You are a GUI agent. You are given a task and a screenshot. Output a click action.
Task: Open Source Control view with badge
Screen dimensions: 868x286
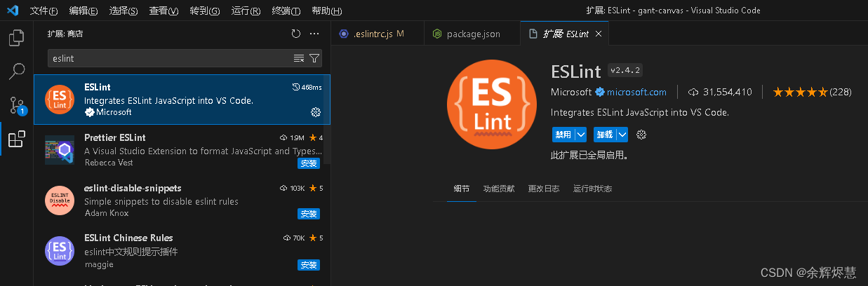pyautogui.click(x=16, y=105)
